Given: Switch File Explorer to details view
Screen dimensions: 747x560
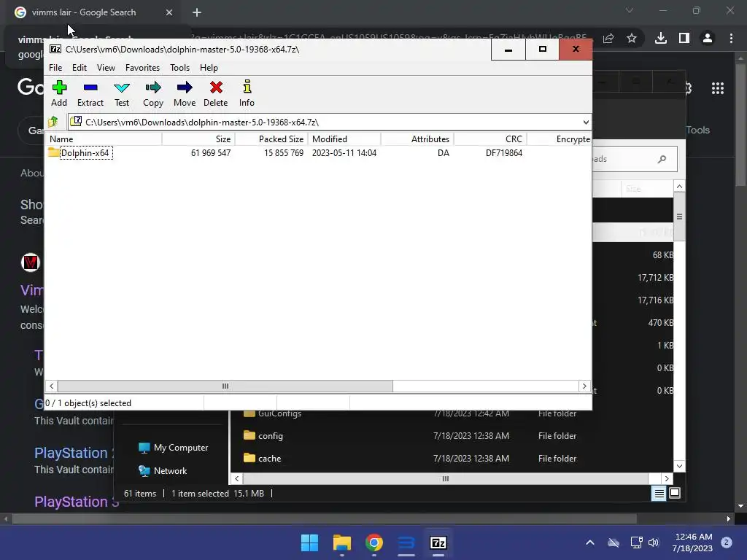Looking at the screenshot, I should 659,494.
